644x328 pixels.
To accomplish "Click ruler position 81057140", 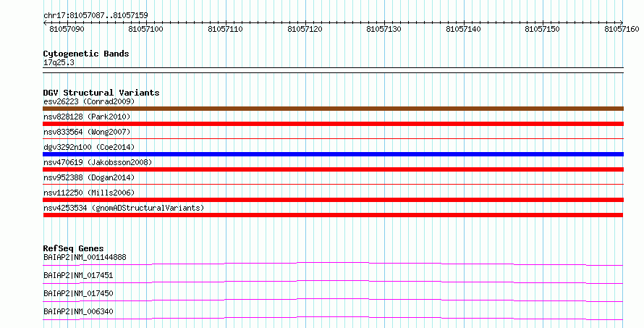I will click(463, 29).
